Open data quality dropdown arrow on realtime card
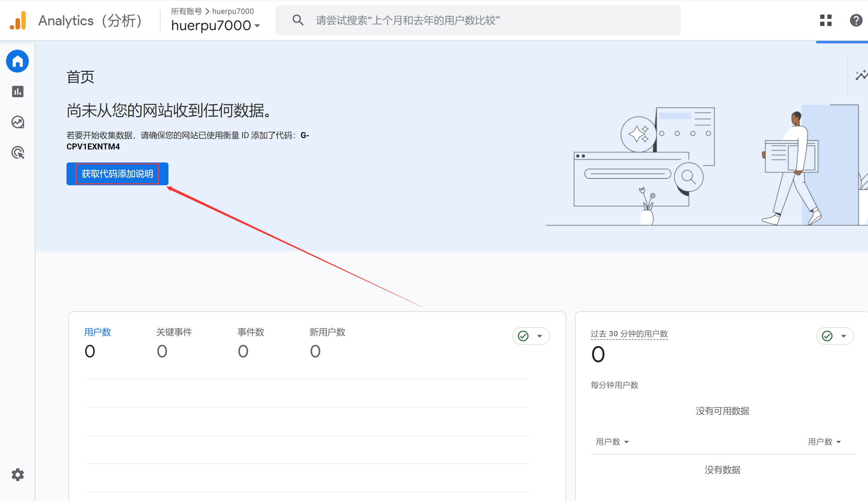868x501 pixels. (844, 336)
